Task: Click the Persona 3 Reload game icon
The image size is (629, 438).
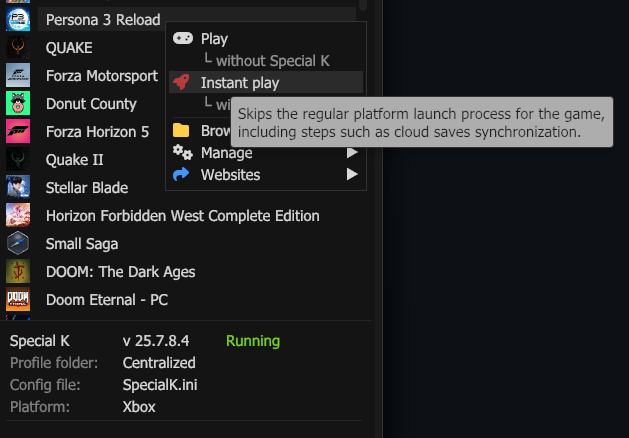Action: (18, 19)
